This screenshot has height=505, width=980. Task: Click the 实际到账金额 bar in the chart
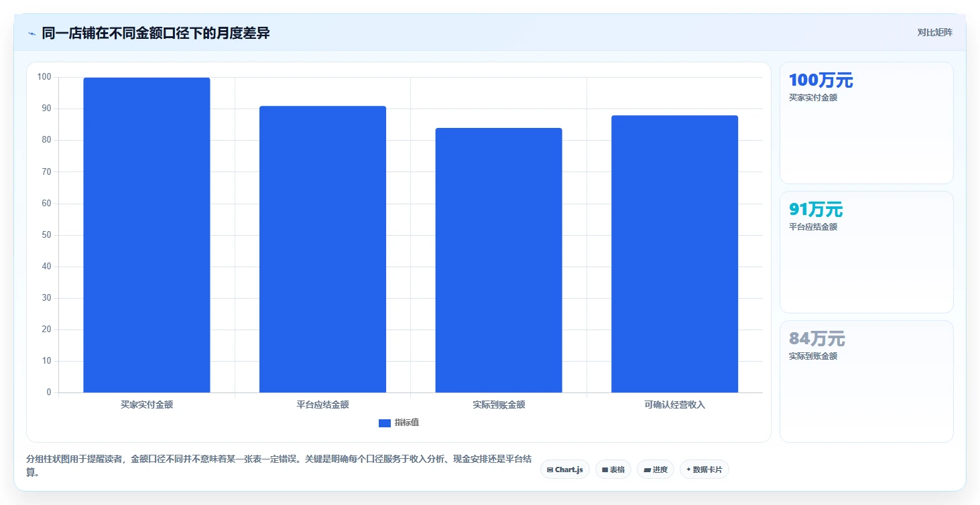pos(499,260)
